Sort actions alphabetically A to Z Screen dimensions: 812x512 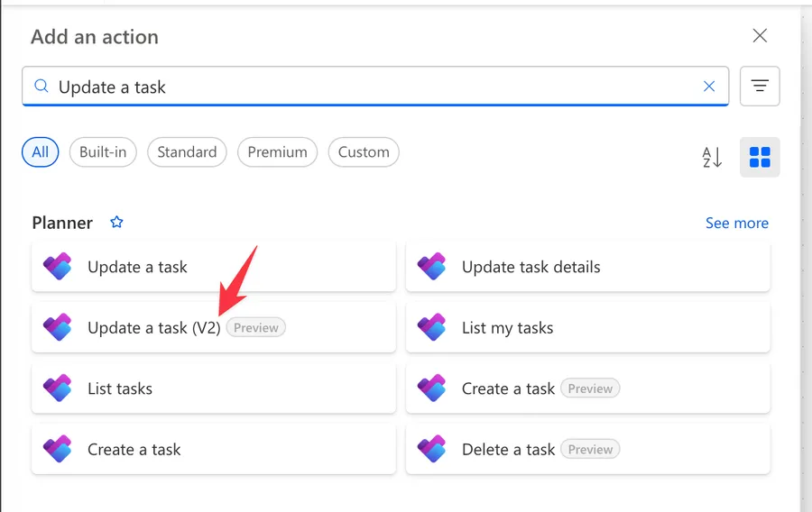[712, 157]
